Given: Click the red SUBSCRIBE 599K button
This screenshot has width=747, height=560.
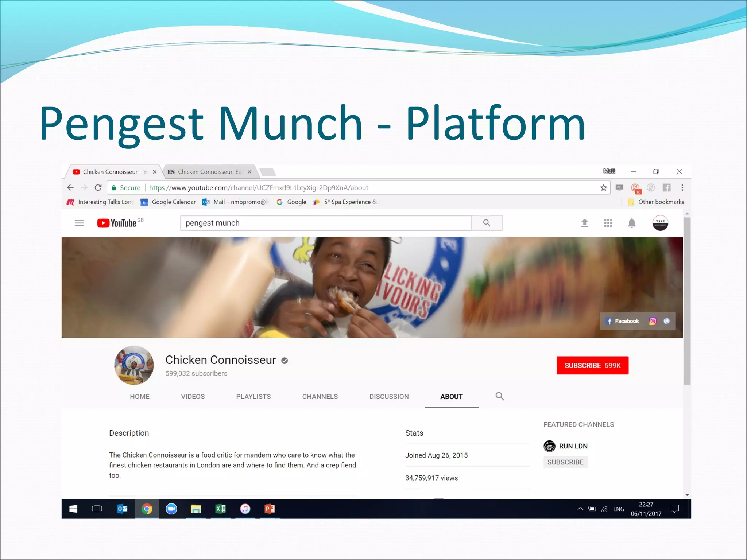Looking at the screenshot, I should (x=592, y=365).
